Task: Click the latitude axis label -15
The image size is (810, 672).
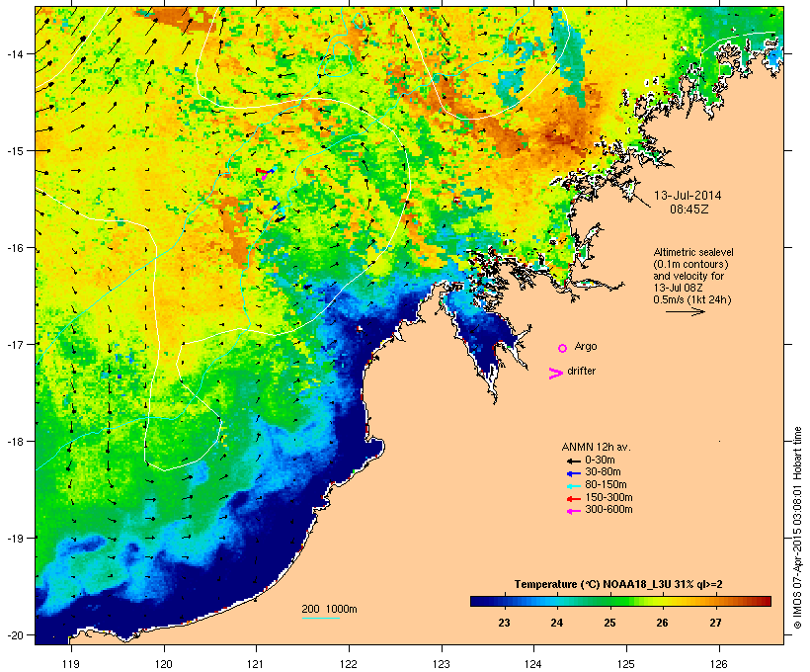Action: (x=14, y=151)
